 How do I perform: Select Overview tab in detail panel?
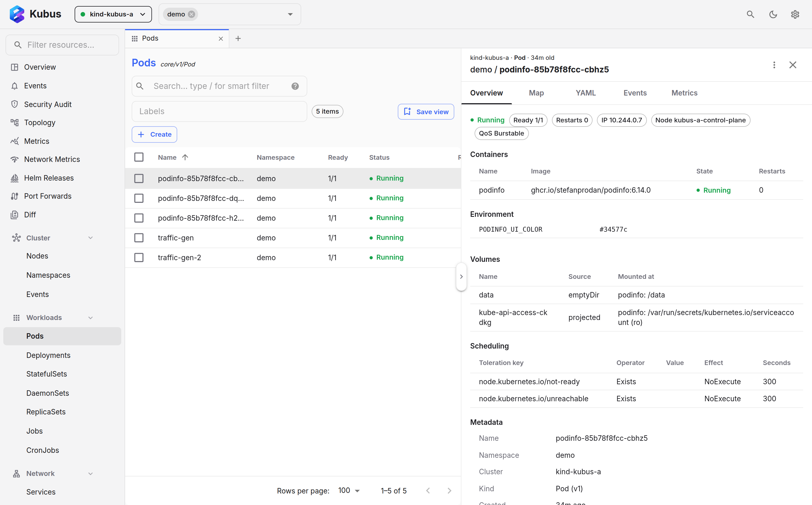(486, 93)
